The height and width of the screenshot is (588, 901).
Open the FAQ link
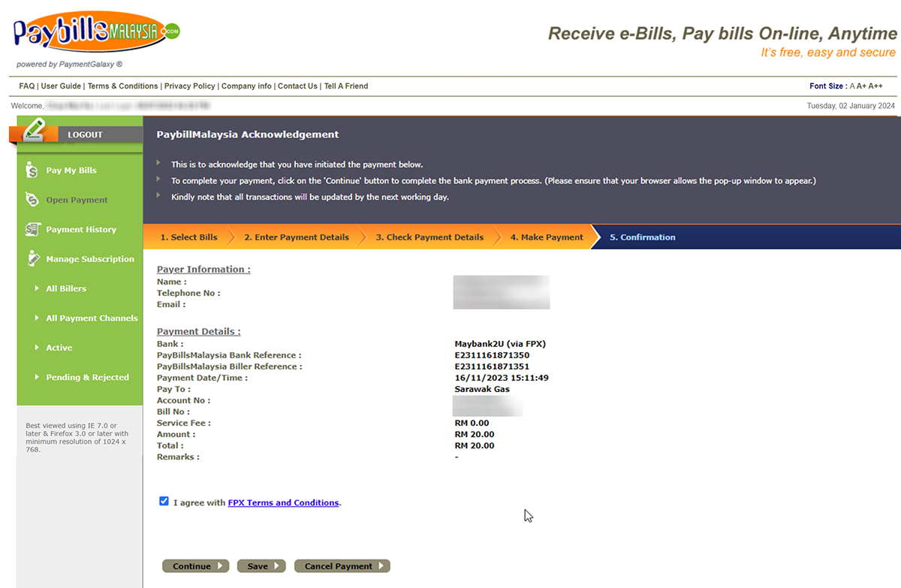click(x=27, y=86)
